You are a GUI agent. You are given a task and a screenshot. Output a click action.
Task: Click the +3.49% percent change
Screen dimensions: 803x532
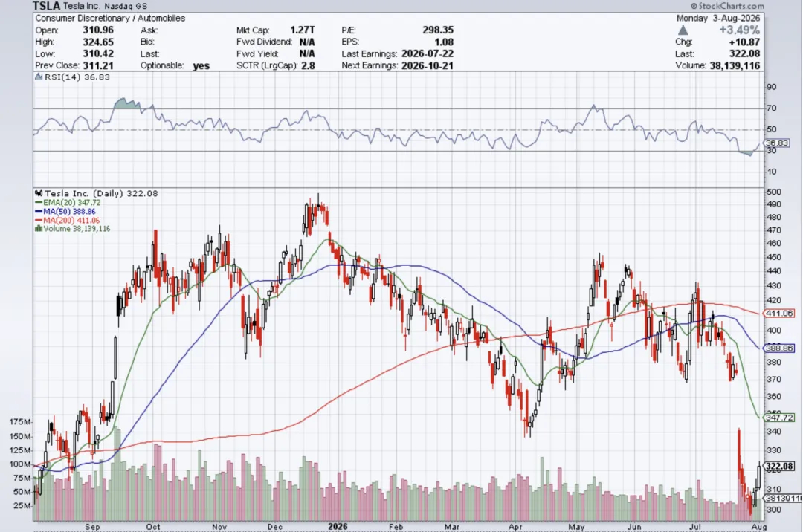point(740,30)
